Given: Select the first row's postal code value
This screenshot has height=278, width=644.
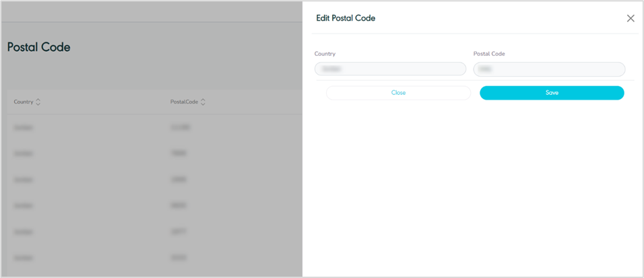Looking at the screenshot, I should [x=181, y=127].
